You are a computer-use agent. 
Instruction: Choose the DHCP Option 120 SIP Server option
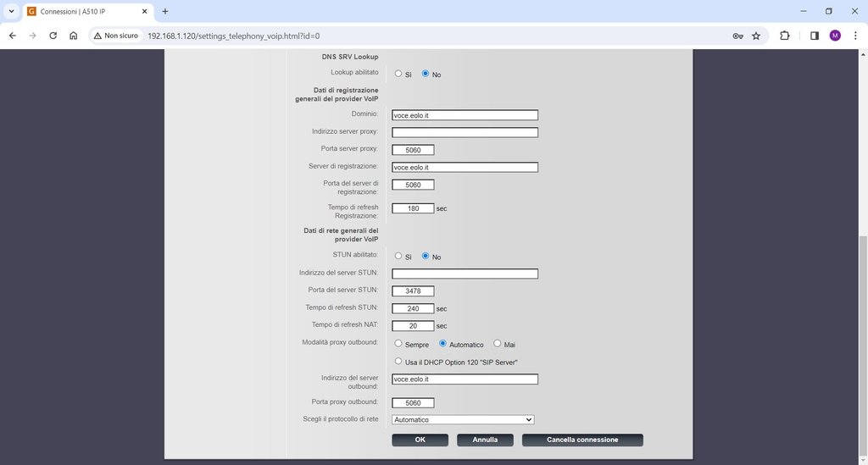click(x=398, y=362)
